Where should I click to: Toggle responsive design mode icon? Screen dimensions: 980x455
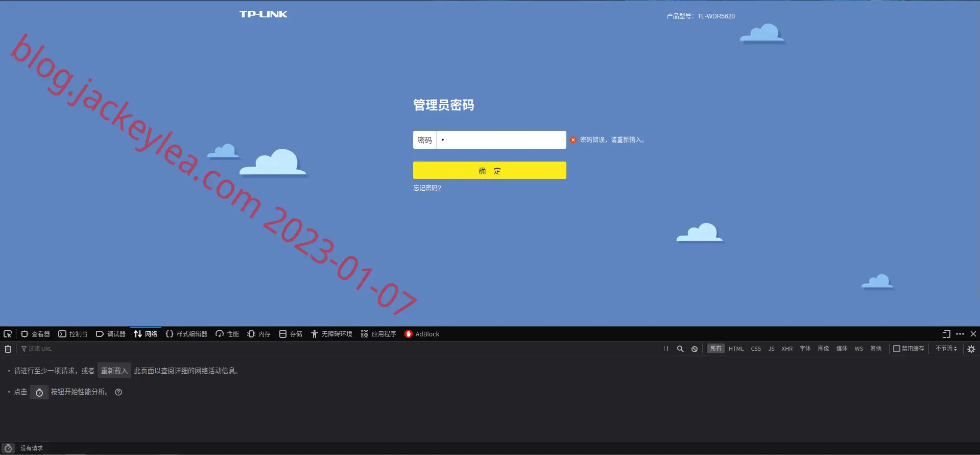[x=946, y=334]
